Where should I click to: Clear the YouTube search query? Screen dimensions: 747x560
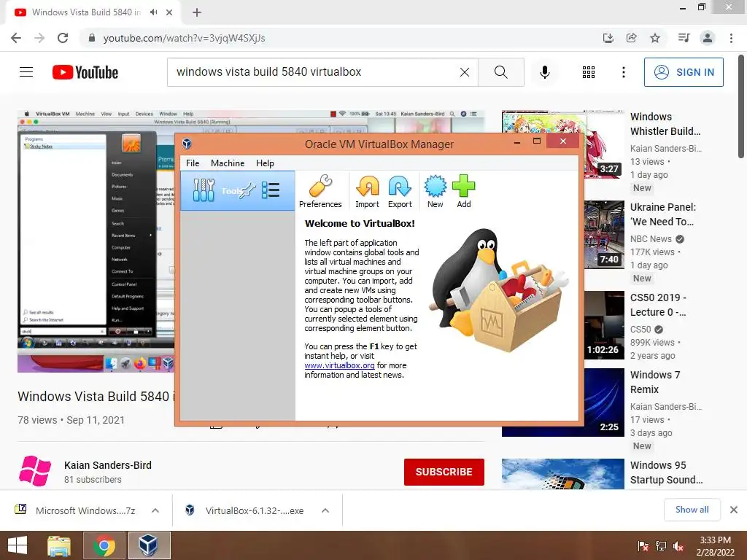pyautogui.click(x=465, y=72)
